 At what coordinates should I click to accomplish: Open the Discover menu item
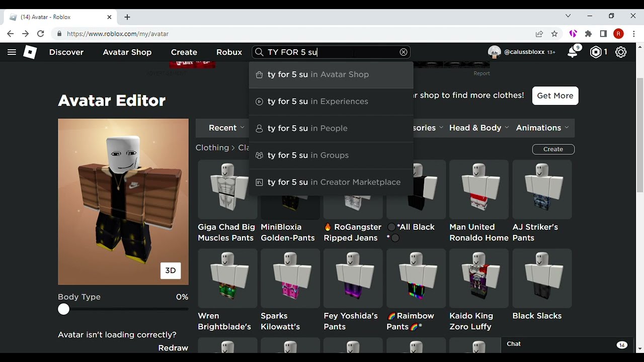66,52
